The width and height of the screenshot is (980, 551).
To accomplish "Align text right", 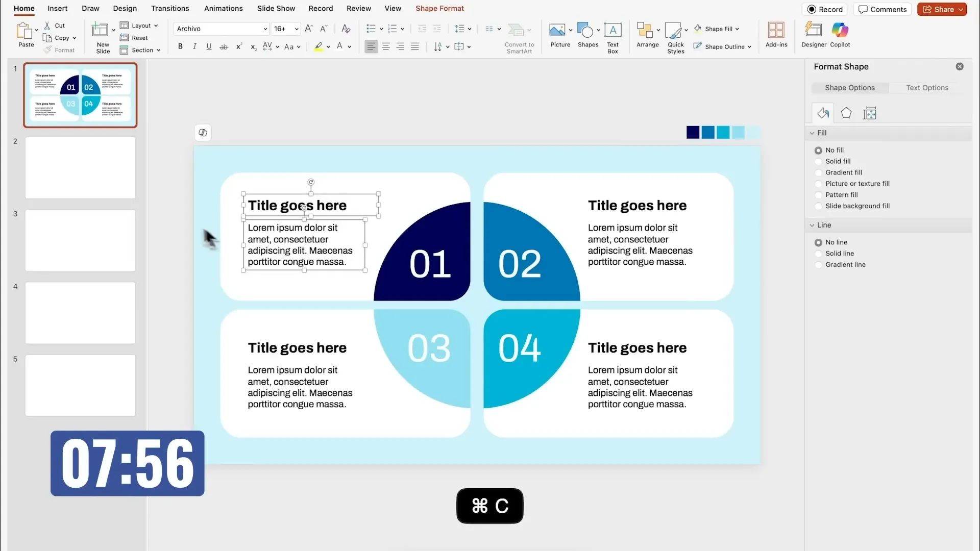I will 401,46.
